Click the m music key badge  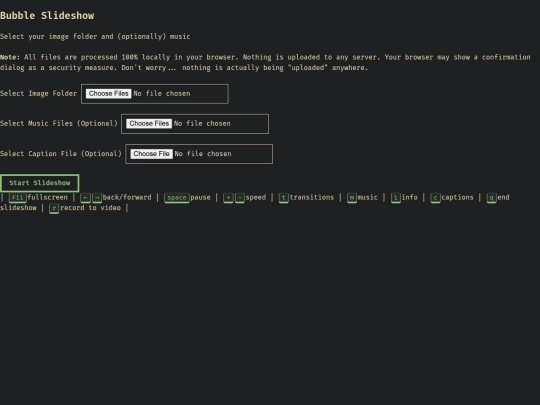[x=352, y=198]
